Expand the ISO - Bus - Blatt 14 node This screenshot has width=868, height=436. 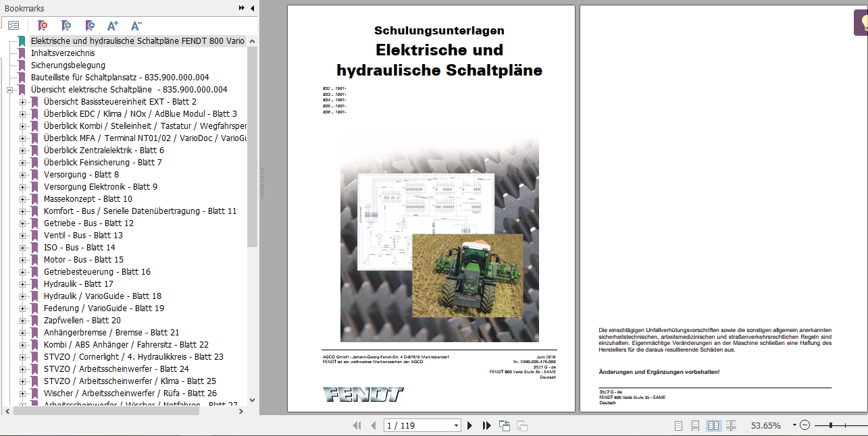[x=22, y=248]
